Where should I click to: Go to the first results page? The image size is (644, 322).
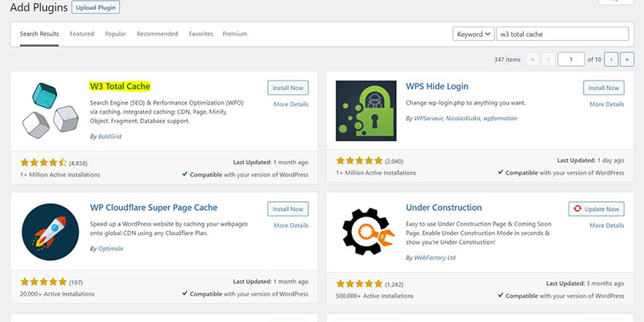532,60
